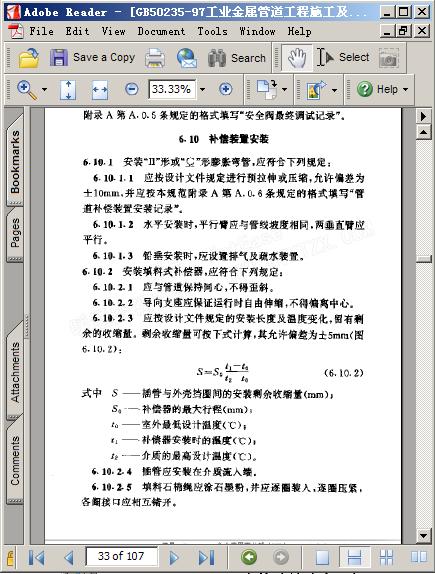Select Continuous Facing layout
This screenshot has width=435, height=574.
point(387,557)
